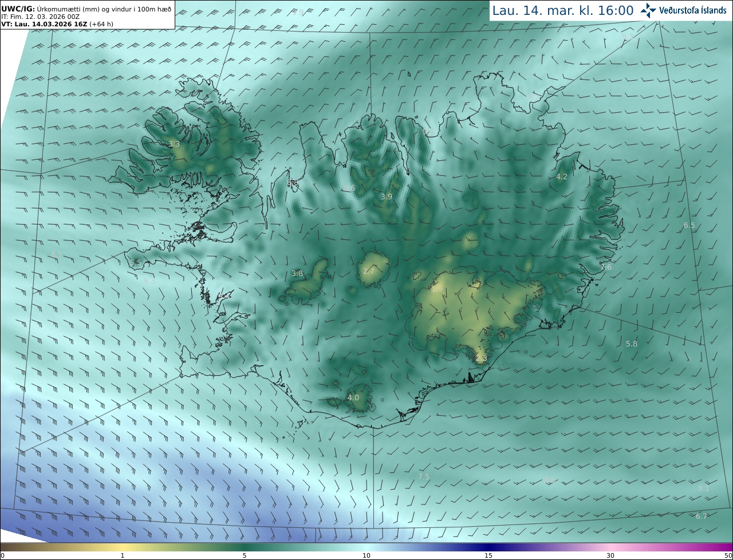The width and height of the screenshot is (733, 560).
Task: Click the 4.2 value in northeast Iceland
Action: [x=562, y=177]
